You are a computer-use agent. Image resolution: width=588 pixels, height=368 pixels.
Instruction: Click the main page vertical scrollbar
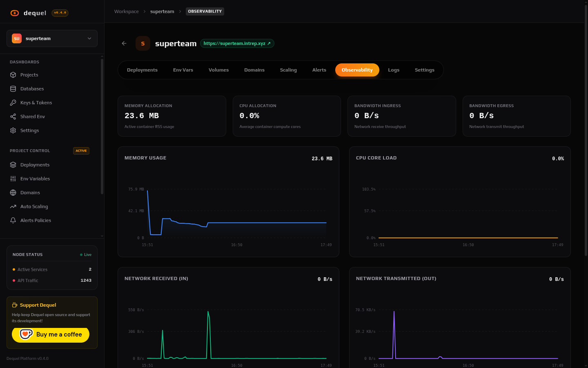pyautogui.click(x=586, y=131)
